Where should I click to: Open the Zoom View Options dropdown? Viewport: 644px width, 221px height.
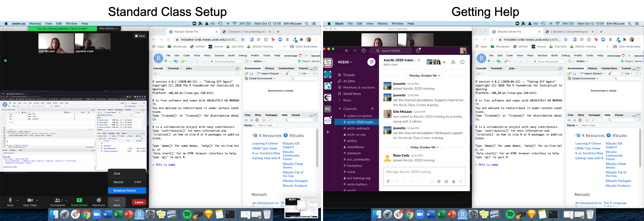click(108, 28)
